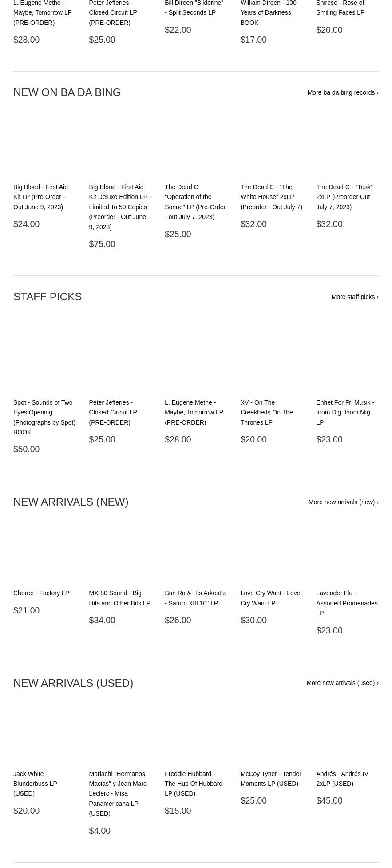Open Enhet For Fri Musik product
The height and width of the screenshot is (868, 392).
[345, 412]
